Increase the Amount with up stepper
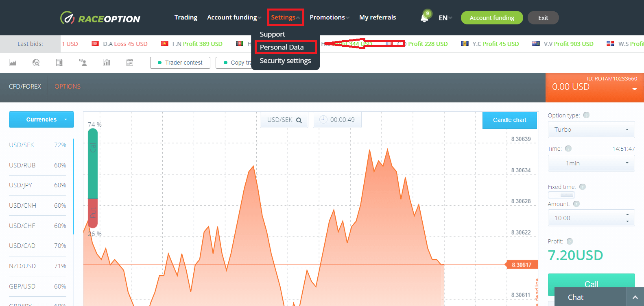644x306 pixels. (x=628, y=215)
